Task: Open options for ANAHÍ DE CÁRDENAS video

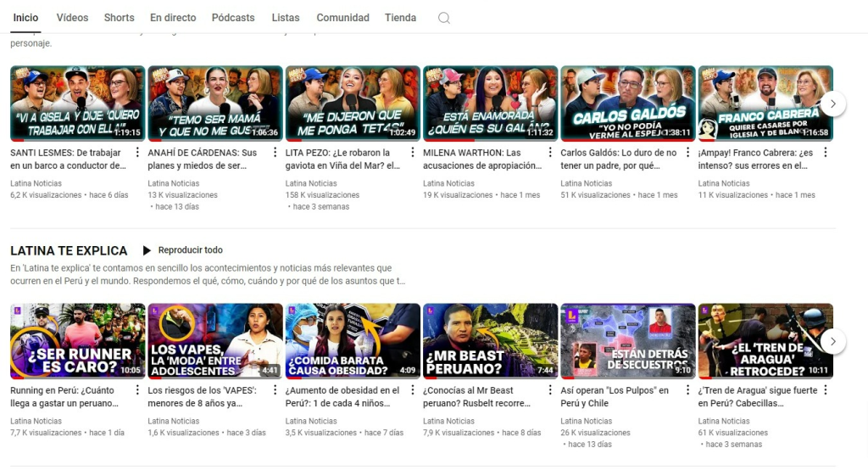Action: point(275,153)
